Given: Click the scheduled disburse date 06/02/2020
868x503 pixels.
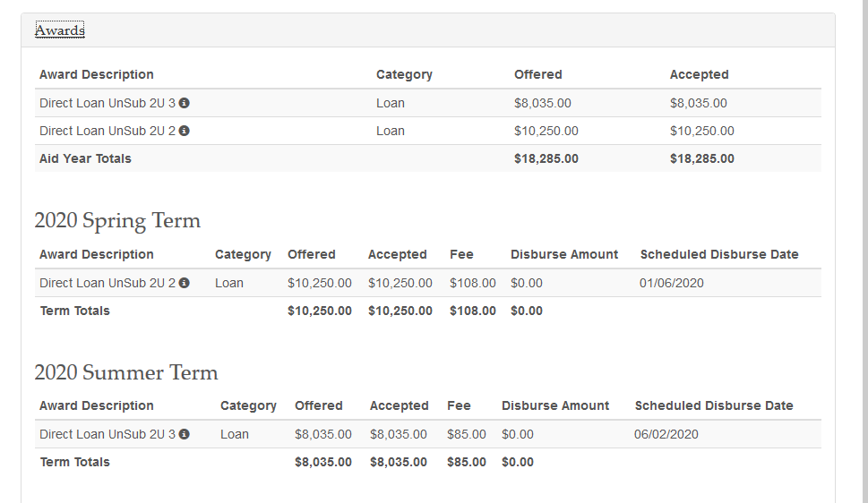Looking at the screenshot, I should [666, 434].
